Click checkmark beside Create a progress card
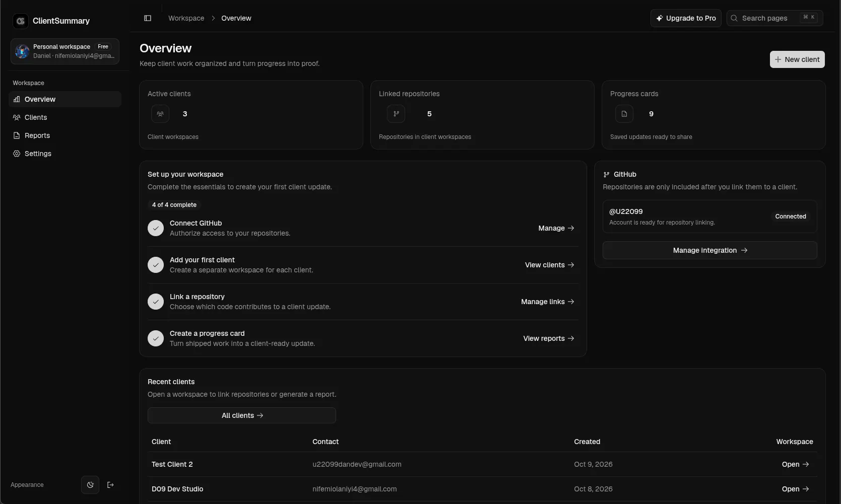 click(x=156, y=338)
